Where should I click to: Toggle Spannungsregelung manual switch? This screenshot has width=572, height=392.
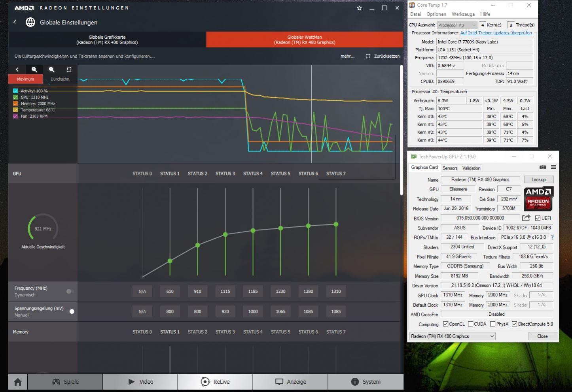tap(70, 311)
